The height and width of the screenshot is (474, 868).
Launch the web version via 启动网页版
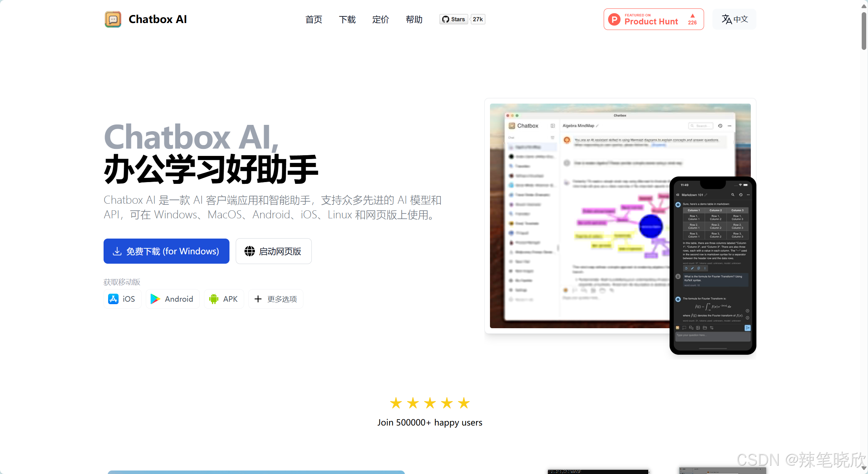click(x=273, y=251)
